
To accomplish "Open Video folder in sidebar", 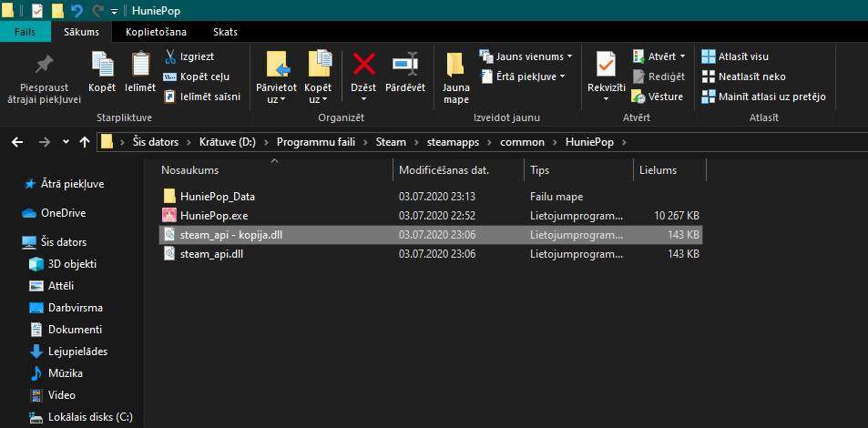I will 53,395.
